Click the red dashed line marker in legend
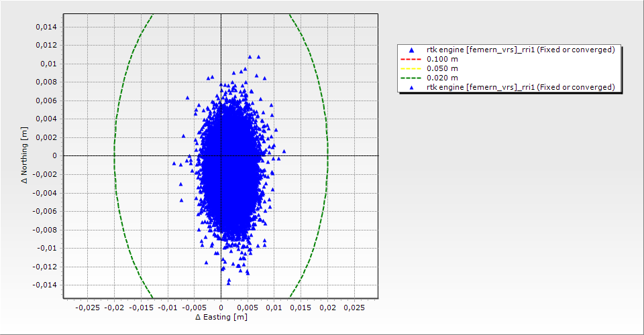The image size is (644, 335). (x=412, y=59)
